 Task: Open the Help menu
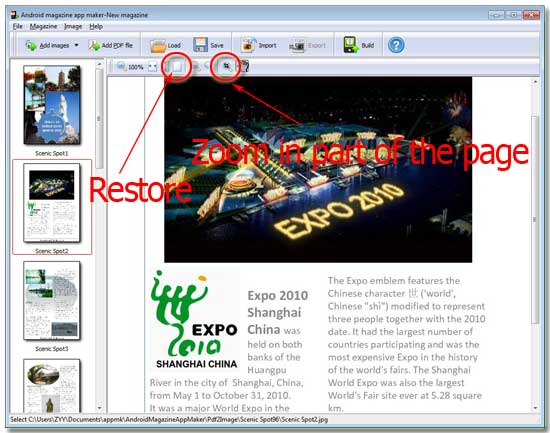pos(96,26)
